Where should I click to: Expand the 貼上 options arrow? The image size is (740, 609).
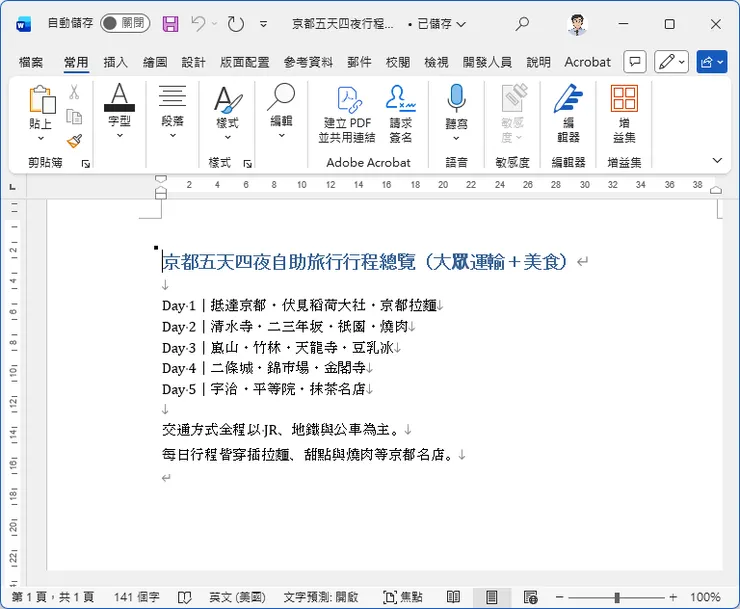coord(41,138)
